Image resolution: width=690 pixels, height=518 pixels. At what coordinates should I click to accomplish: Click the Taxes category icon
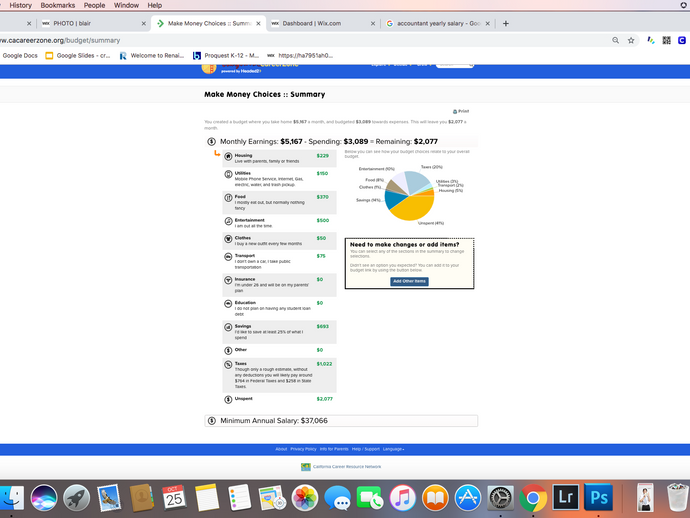tap(228, 364)
